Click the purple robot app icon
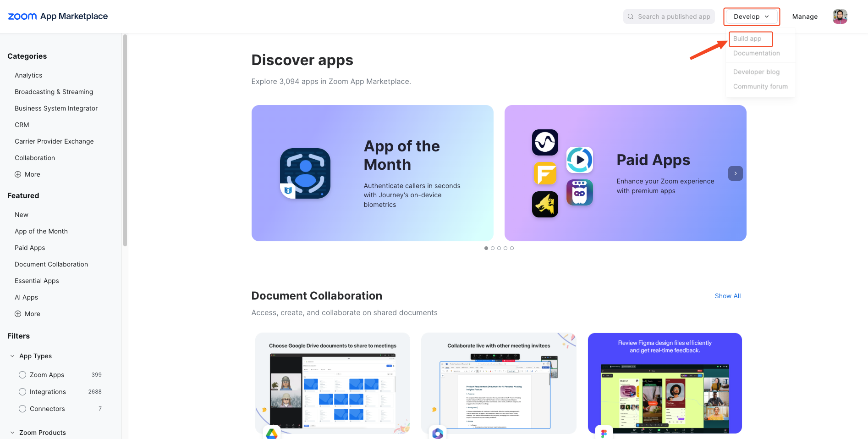 [580, 192]
